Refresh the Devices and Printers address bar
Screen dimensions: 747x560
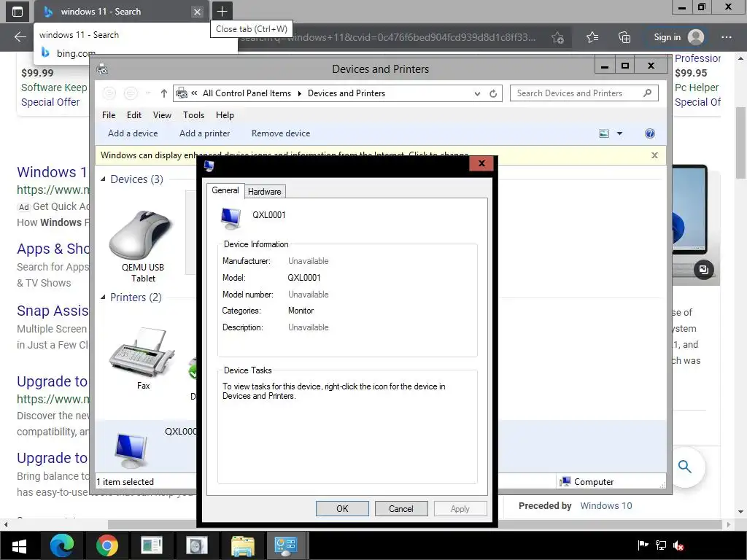pyautogui.click(x=493, y=93)
